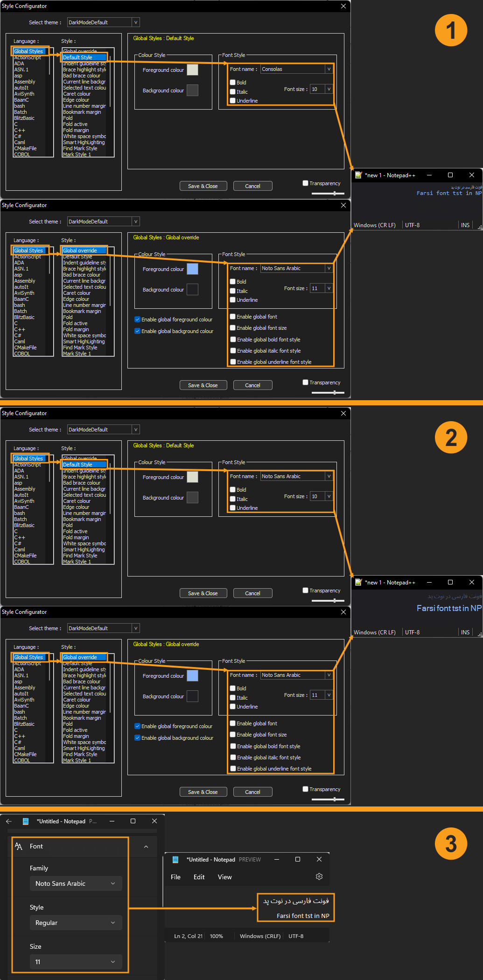
Task: Collapse the Font section chevron
Action: coord(146,847)
